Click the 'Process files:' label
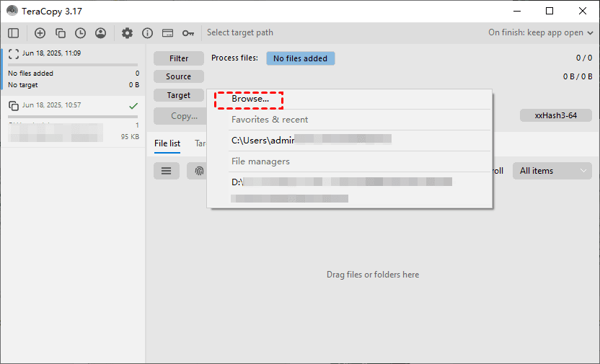Image resolution: width=600 pixels, height=364 pixels. (x=234, y=58)
